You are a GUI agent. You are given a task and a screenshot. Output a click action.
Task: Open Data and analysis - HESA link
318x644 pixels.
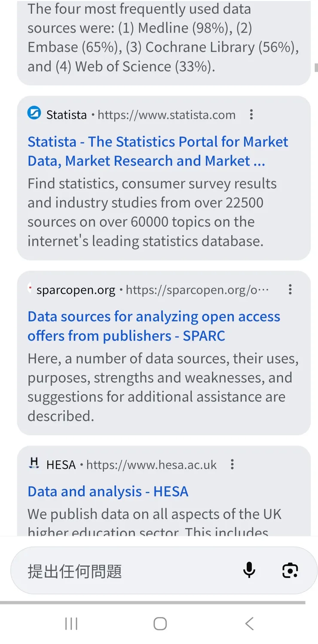108,492
